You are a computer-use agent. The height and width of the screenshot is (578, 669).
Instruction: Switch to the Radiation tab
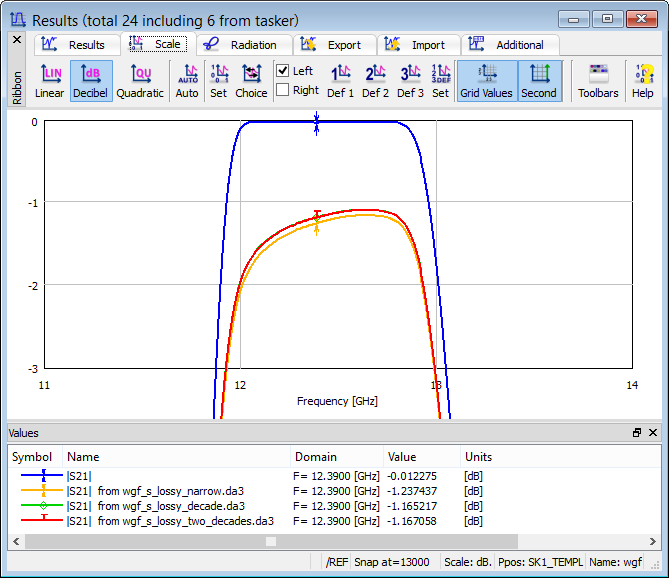pyautogui.click(x=244, y=45)
